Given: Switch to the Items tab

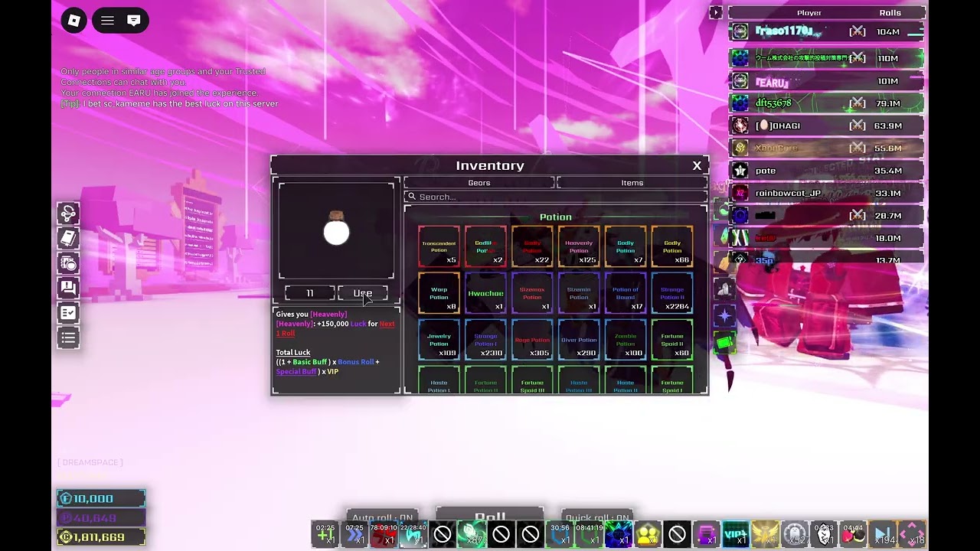Looking at the screenshot, I should (632, 183).
